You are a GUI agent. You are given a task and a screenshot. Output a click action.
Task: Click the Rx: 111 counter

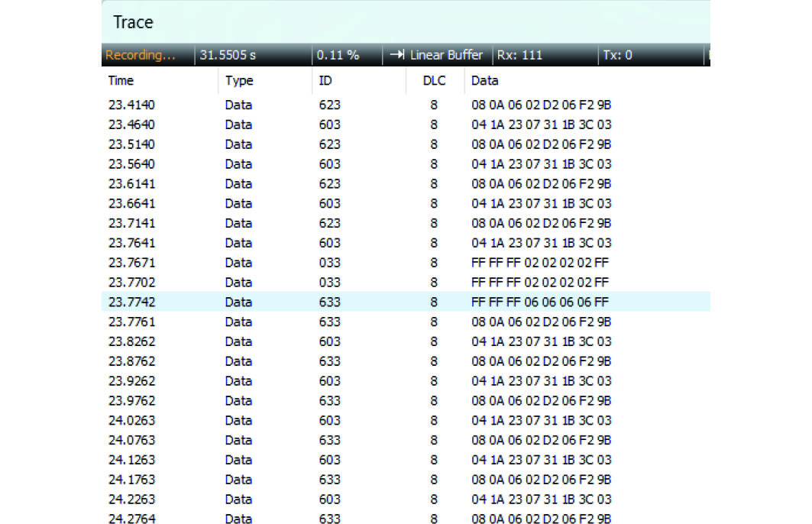point(519,55)
